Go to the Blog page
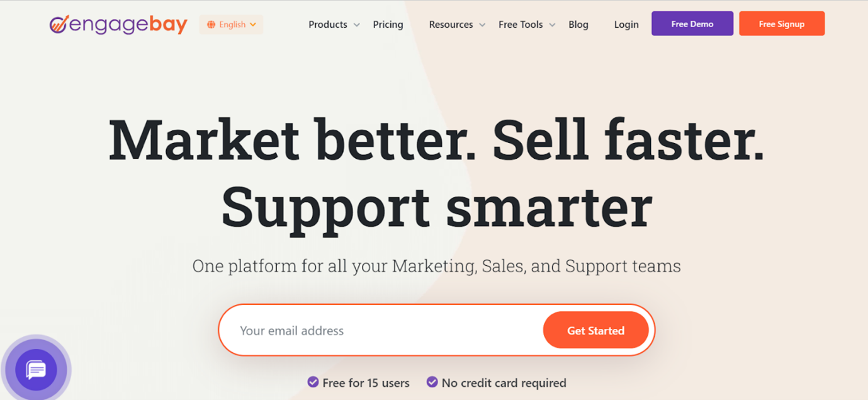Screen dimensions: 868x400 tap(578, 25)
